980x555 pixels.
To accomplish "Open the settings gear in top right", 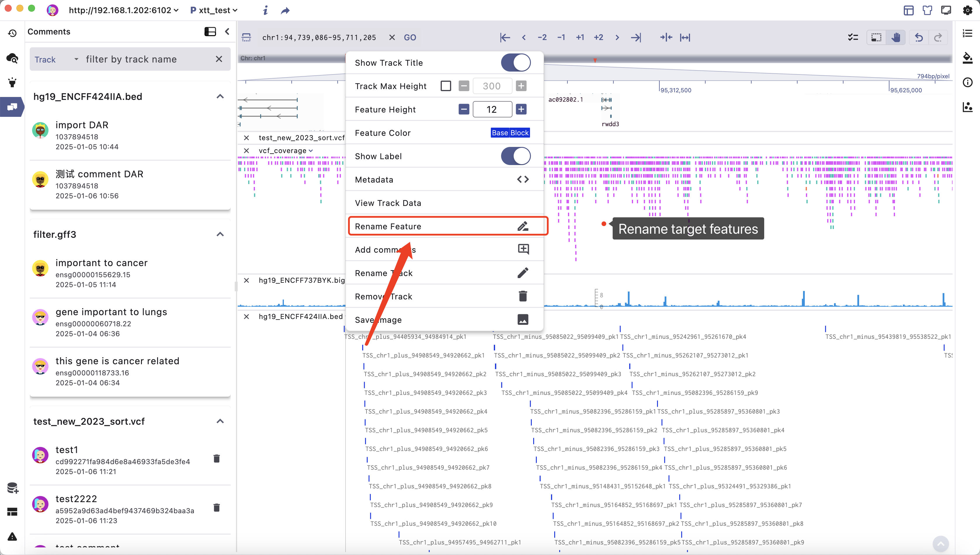I will point(967,10).
